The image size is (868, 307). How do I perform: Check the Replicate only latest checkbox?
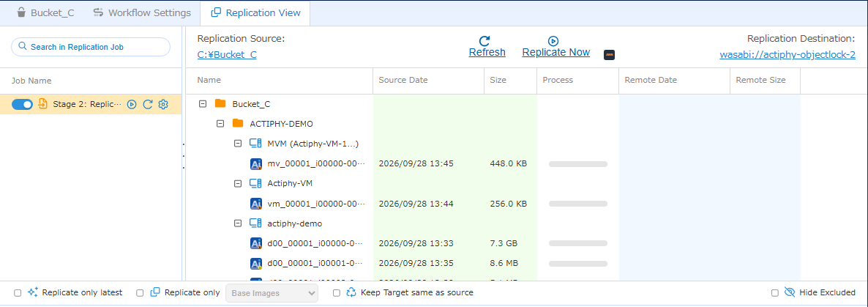18,292
